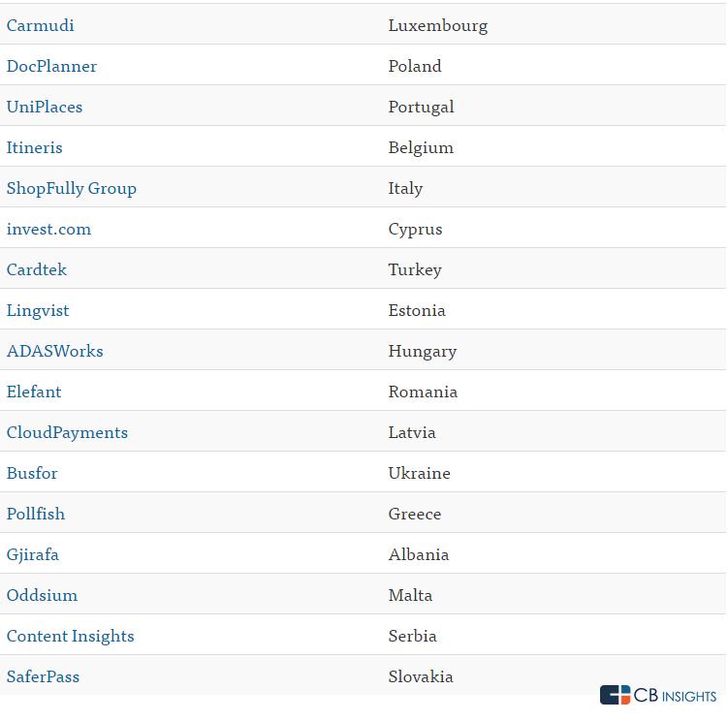The width and height of the screenshot is (728, 721).
Task: Open the Content Insights link
Action: click(x=71, y=636)
